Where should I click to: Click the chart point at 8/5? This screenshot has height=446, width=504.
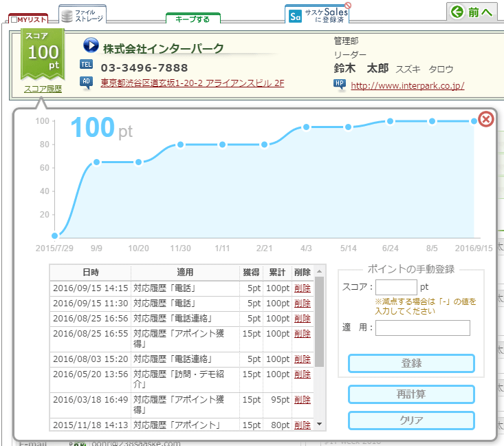(432, 121)
